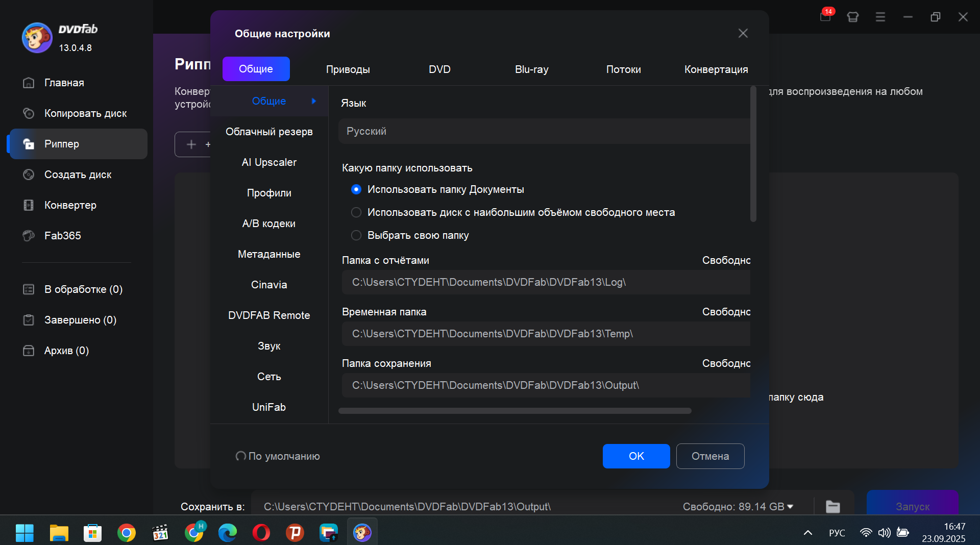Click the РУС input language indicator
Screen dimensions: 980x545
[837, 533]
